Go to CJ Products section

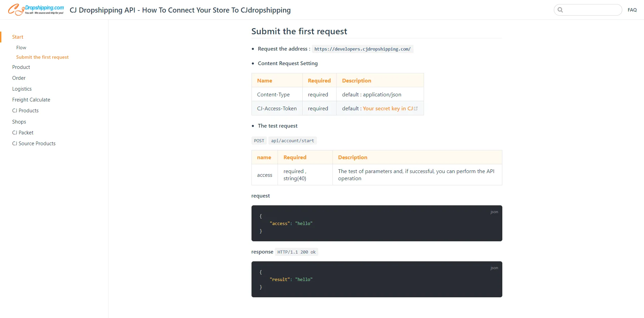coord(25,111)
